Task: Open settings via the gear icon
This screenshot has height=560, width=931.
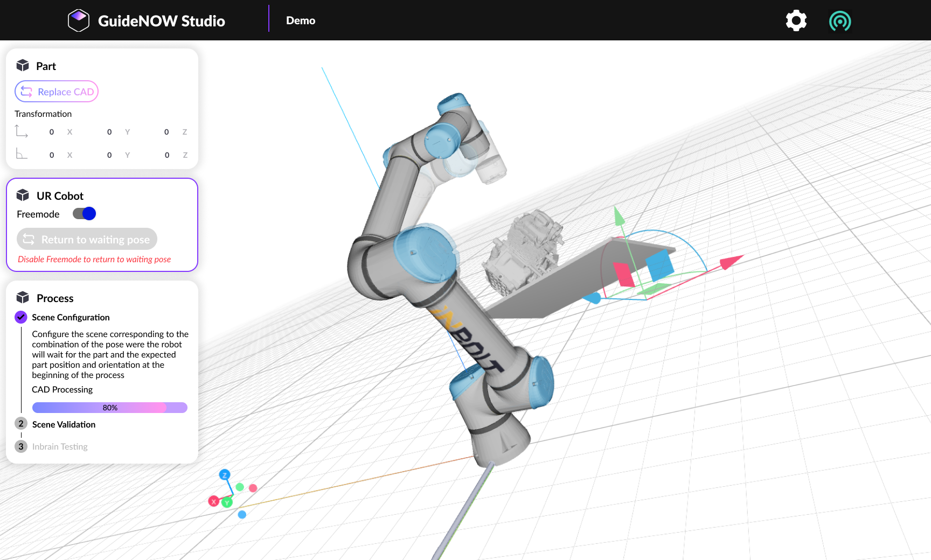Action: pos(796,21)
